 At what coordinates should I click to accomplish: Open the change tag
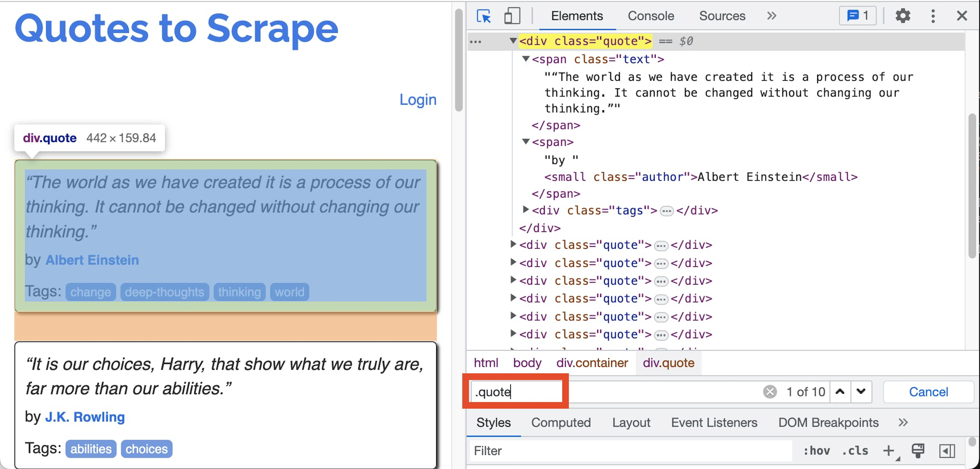91,292
